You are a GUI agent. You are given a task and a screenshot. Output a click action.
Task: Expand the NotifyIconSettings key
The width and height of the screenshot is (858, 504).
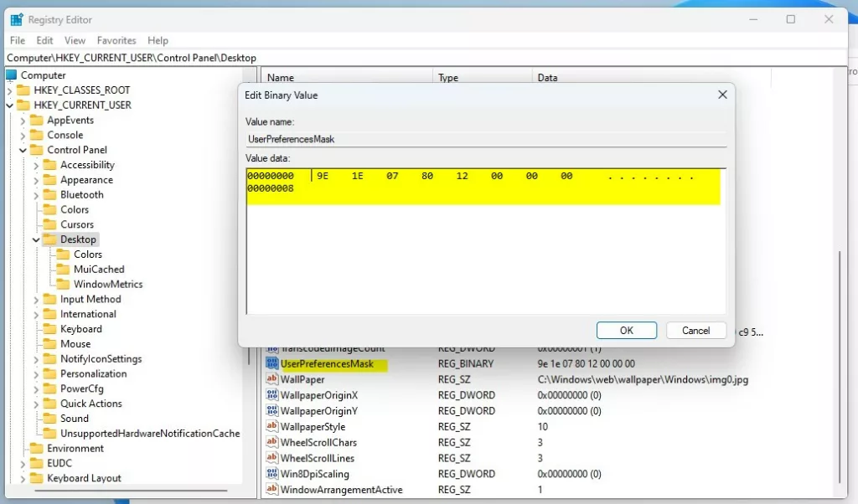36,359
